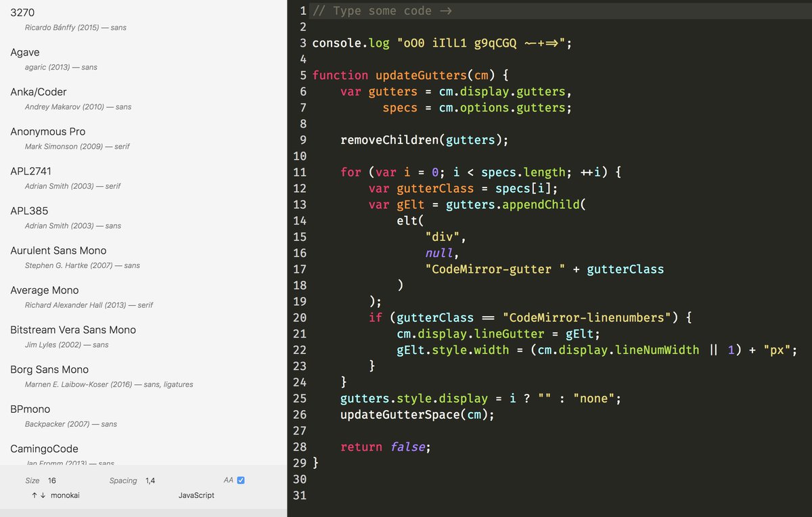The width and height of the screenshot is (812, 517).
Task: Pick the CamingoCode font
Action: (x=44, y=449)
